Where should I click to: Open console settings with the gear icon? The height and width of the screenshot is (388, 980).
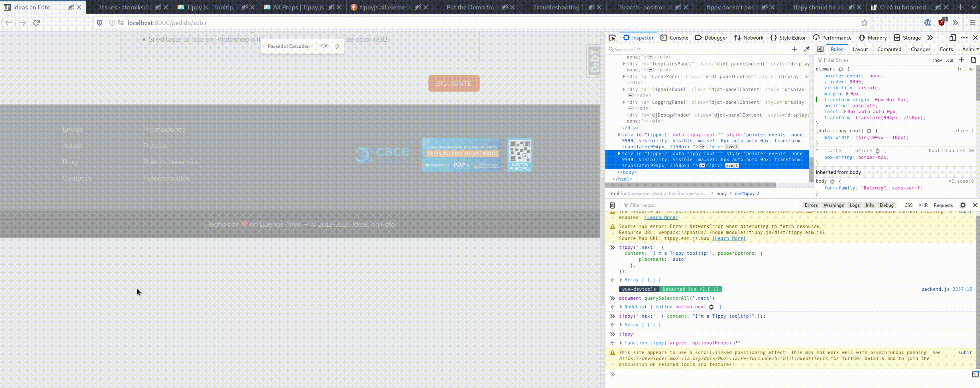(964, 205)
